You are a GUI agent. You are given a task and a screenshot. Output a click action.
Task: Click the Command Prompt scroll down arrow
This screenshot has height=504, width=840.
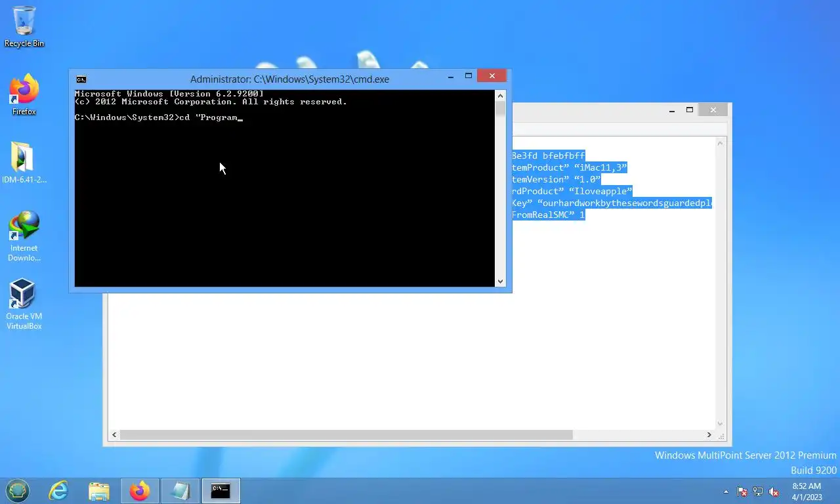point(500,282)
